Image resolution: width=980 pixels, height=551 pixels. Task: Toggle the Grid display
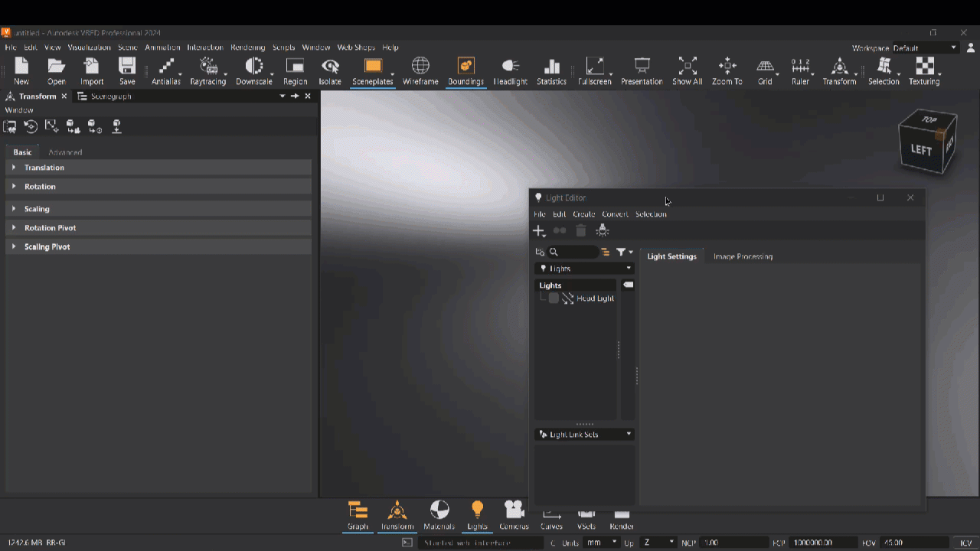(x=765, y=71)
